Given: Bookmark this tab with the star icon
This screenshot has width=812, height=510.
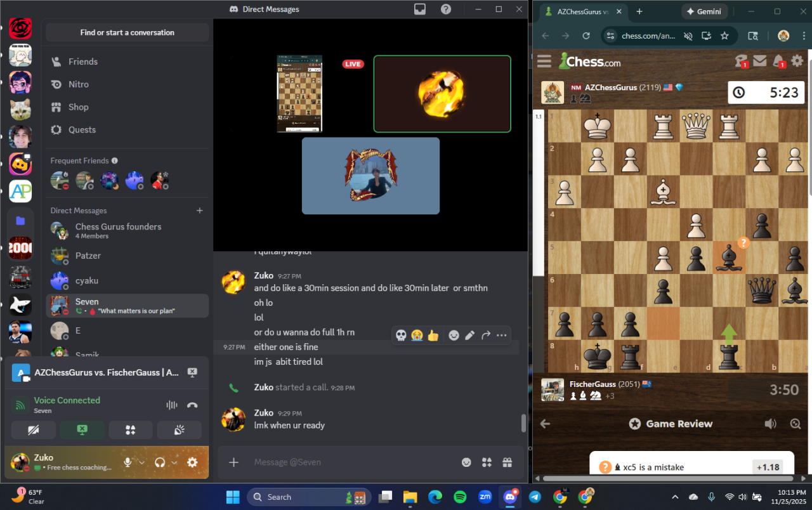Looking at the screenshot, I should coord(724,36).
